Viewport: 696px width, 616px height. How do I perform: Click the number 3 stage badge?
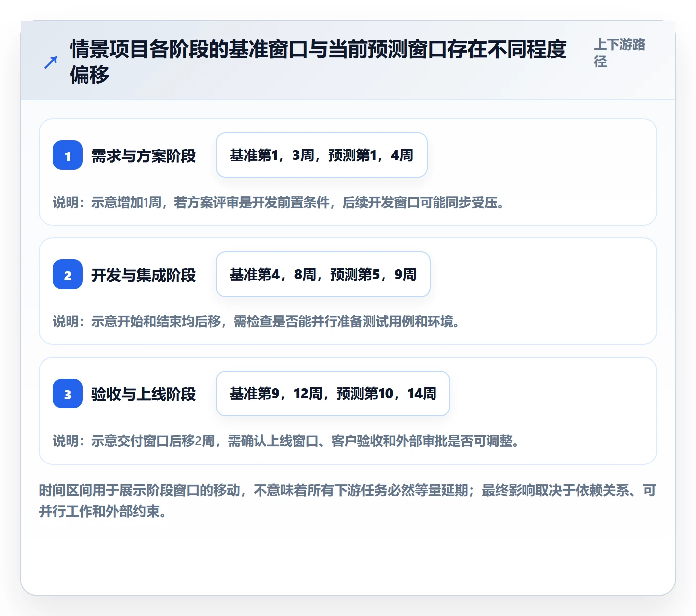pyautogui.click(x=68, y=393)
